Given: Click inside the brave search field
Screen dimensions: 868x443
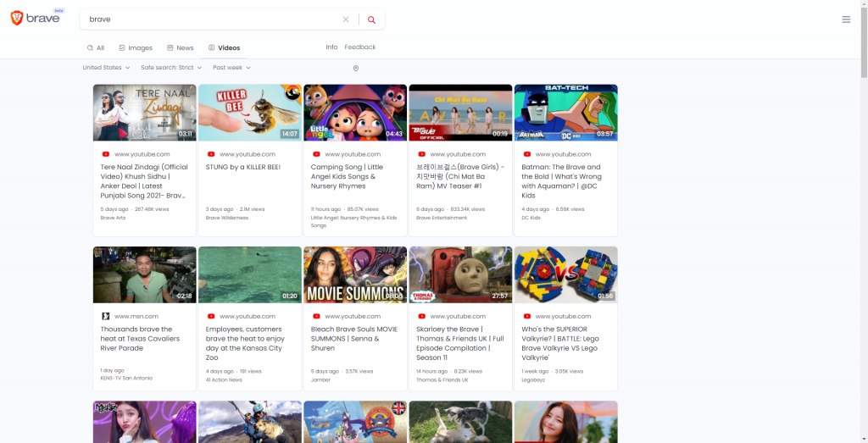Looking at the screenshot, I should tap(212, 19).
